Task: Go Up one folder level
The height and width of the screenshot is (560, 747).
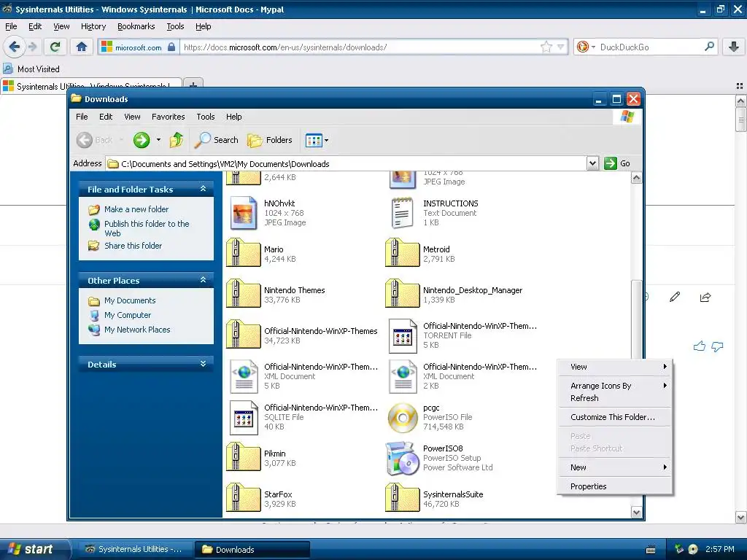Action: 177,140
